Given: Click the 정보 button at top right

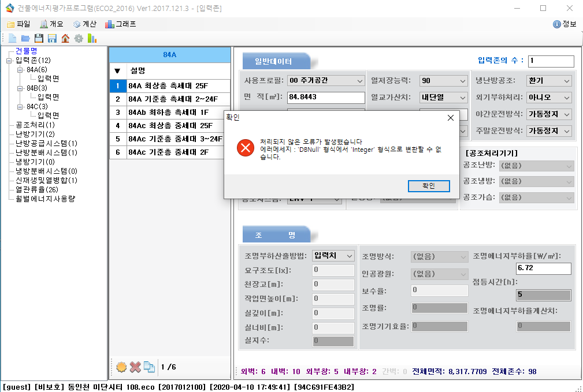Looking at the screenshot, I should [565, 24].
